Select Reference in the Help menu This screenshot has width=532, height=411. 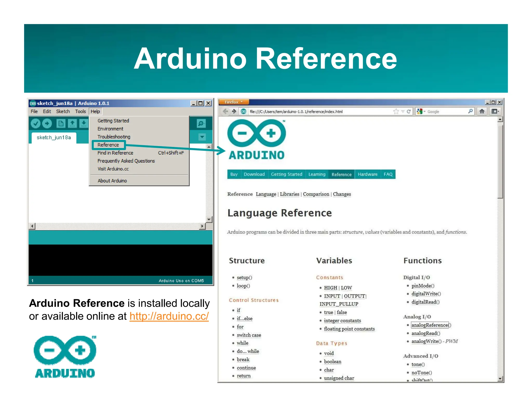(108, 145)
